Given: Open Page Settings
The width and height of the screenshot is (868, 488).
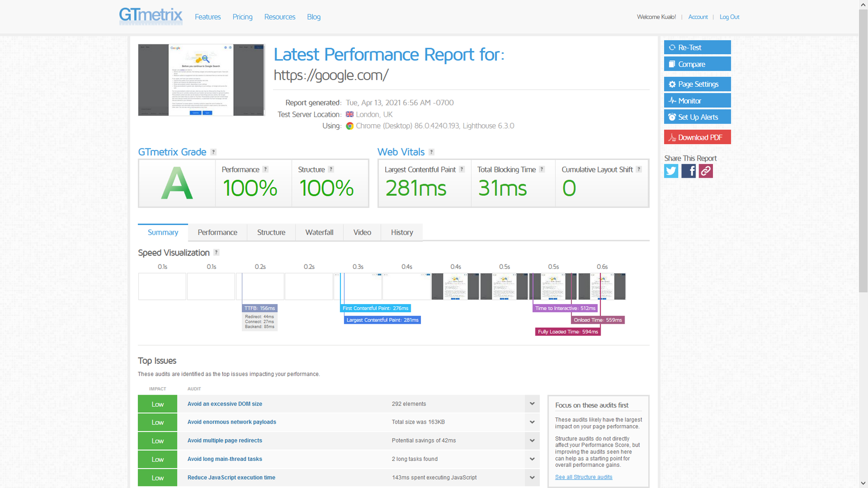Looking at the screenshot, I should click(x=697, y=84).
